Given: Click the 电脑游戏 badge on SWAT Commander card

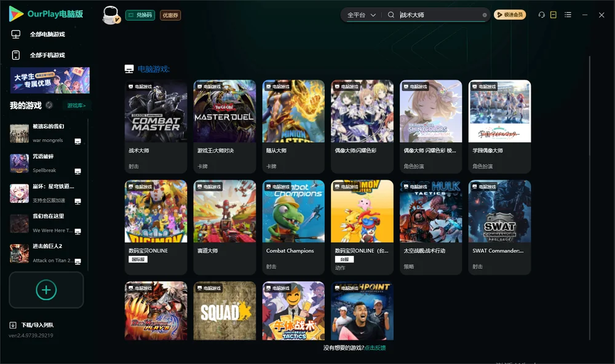Looking at the screenshot, I should click(x=485, y=186).
